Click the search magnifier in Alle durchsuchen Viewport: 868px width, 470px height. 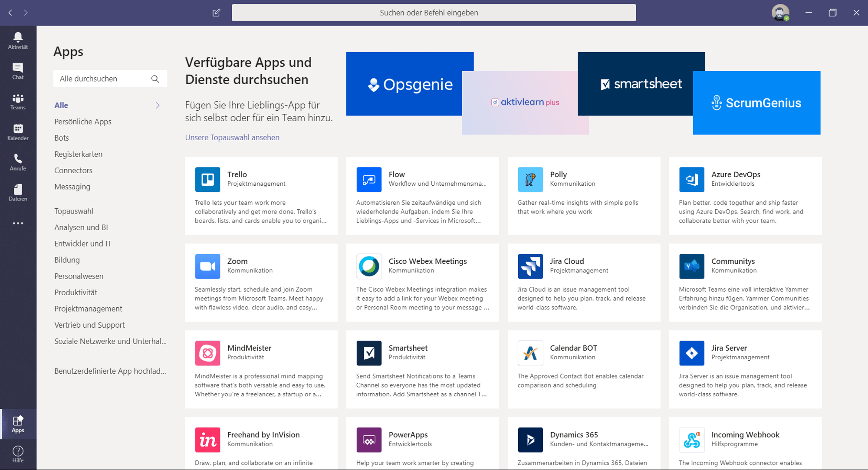[155, 79]
